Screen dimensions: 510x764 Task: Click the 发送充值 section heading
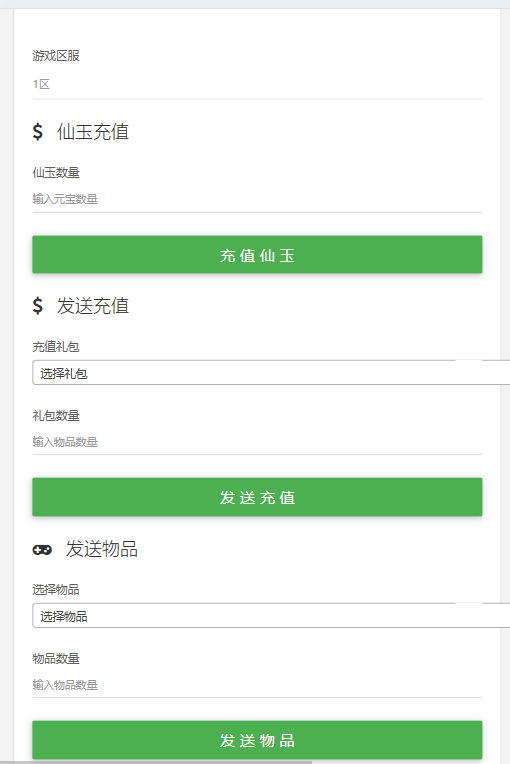pos(93,306)
